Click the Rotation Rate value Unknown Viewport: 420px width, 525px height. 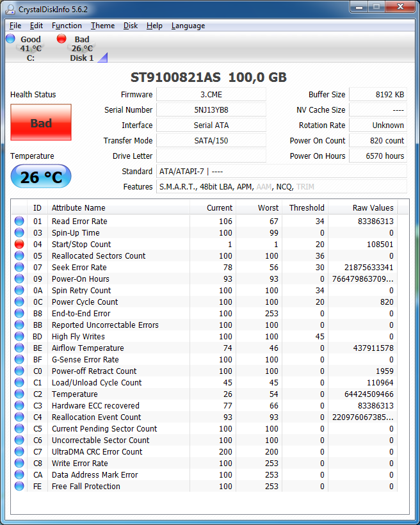point(378,125)
